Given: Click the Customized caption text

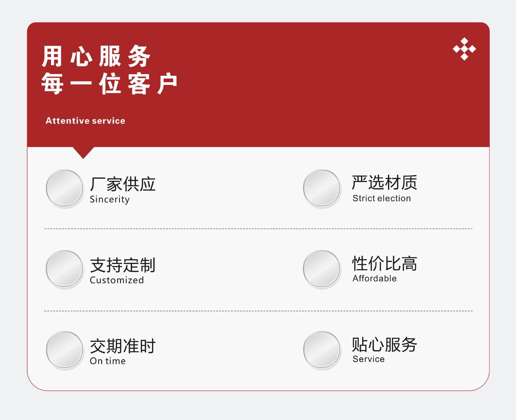Looking at the screenshot, I should tap(117, 280).
